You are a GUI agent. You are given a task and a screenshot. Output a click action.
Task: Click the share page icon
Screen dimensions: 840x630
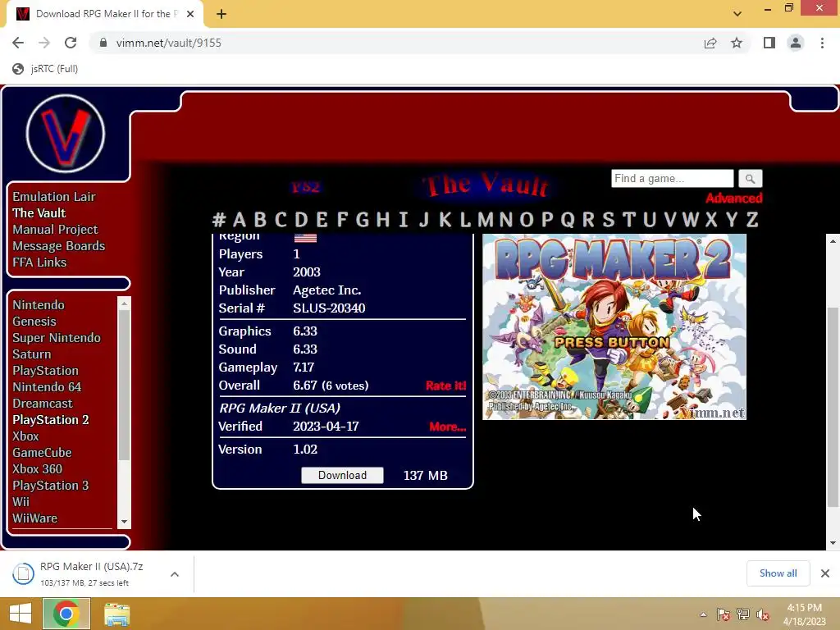(710, 43)
